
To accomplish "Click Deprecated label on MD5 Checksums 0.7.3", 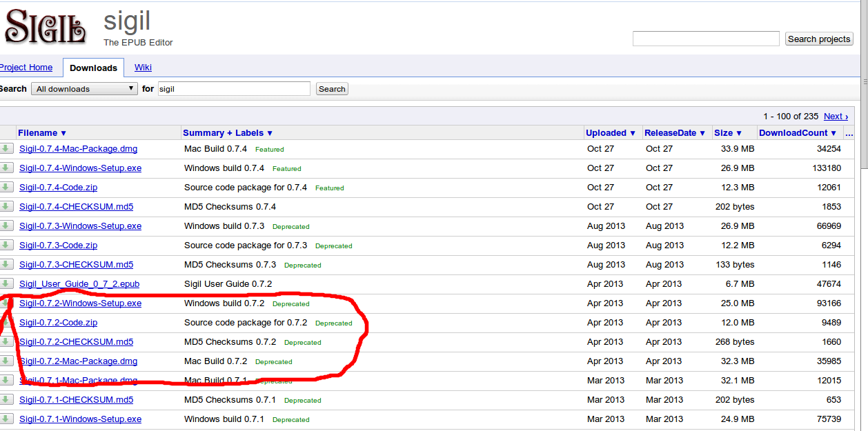I will [x=302, y=265].
